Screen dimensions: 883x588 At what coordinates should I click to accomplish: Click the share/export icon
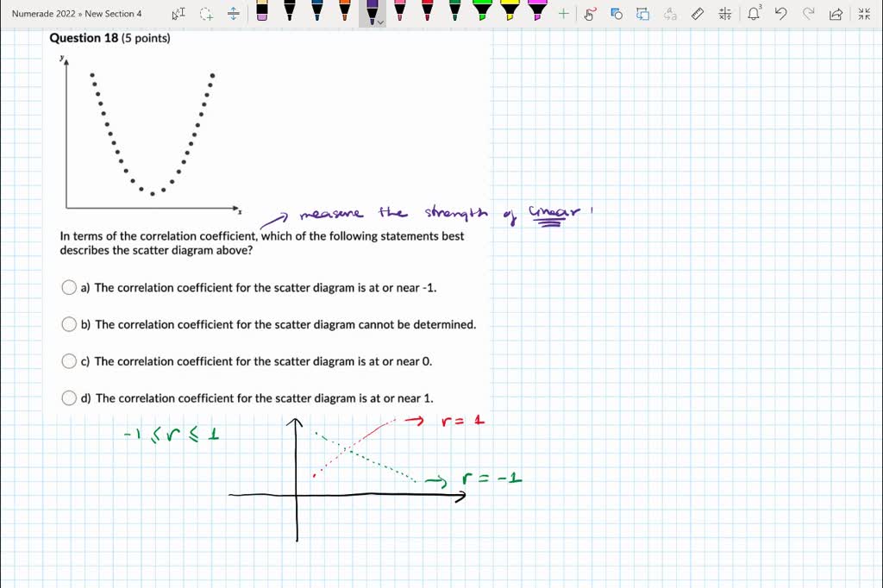(x=836, y=14)
